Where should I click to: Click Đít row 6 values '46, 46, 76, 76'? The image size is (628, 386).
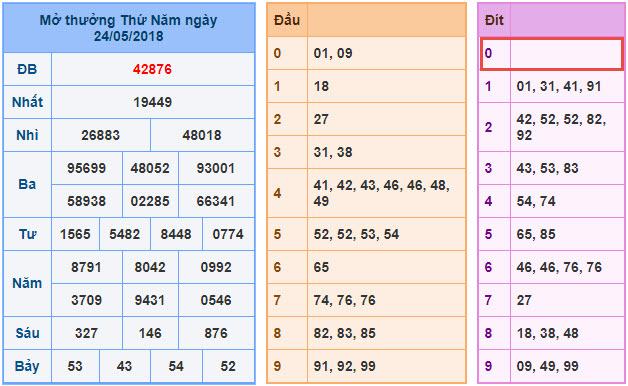559,267
